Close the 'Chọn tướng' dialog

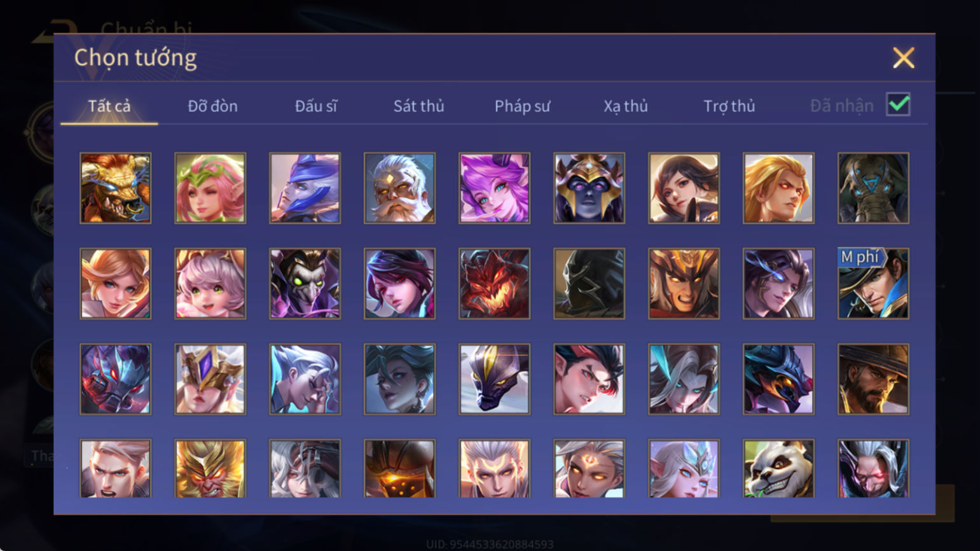903,58
